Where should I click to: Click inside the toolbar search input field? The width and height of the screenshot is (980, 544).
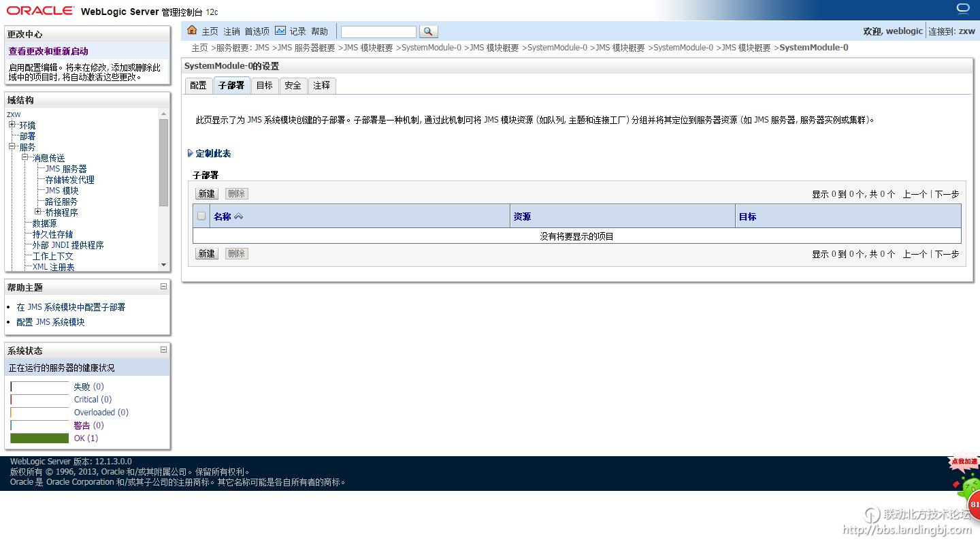(x=378, y=31)
